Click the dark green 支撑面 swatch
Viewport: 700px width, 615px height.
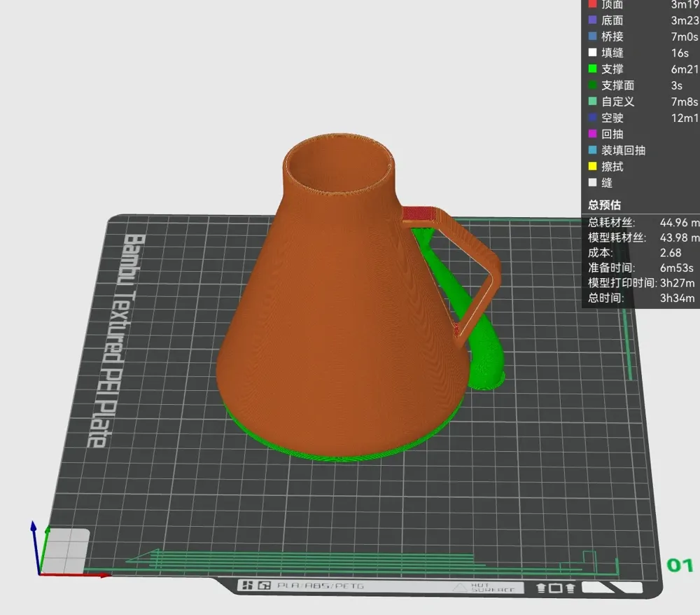[592, 85]
